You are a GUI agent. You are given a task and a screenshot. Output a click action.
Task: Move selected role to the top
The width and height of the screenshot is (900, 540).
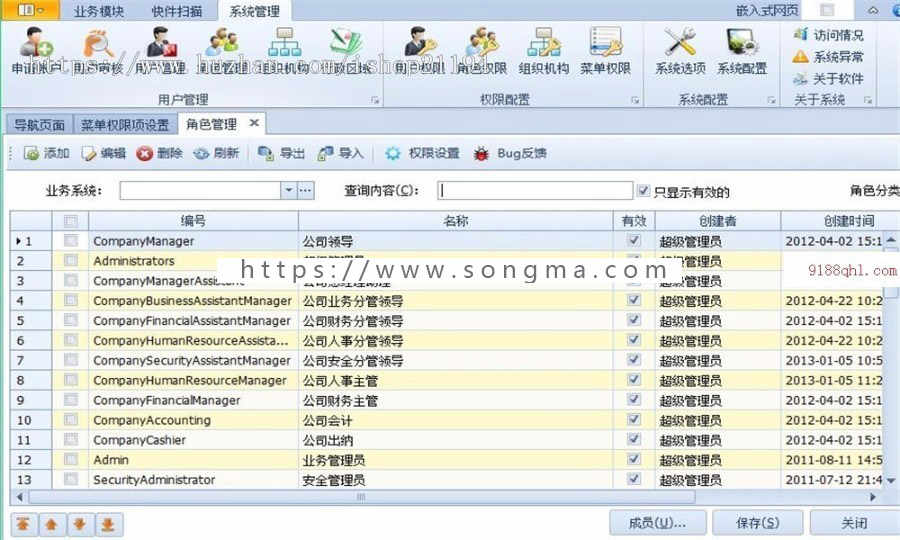[24, 525]
